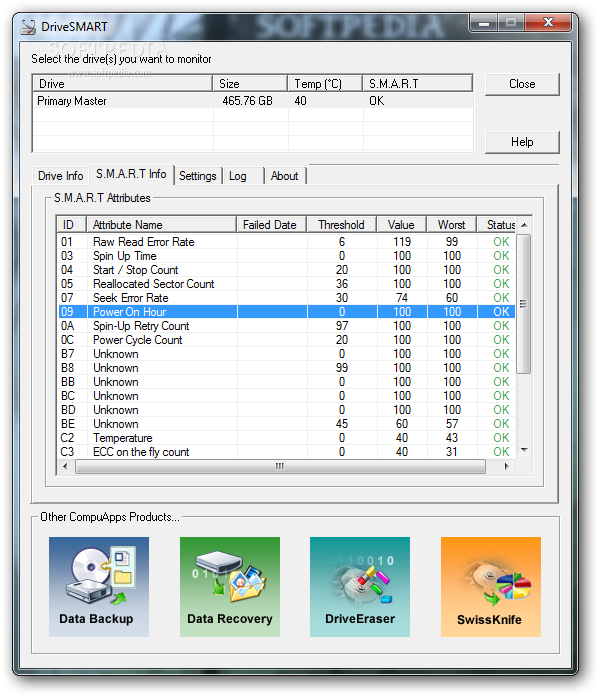
Task: Click the S.M.A.R.T column header in drive list
Action: [417, 83]
